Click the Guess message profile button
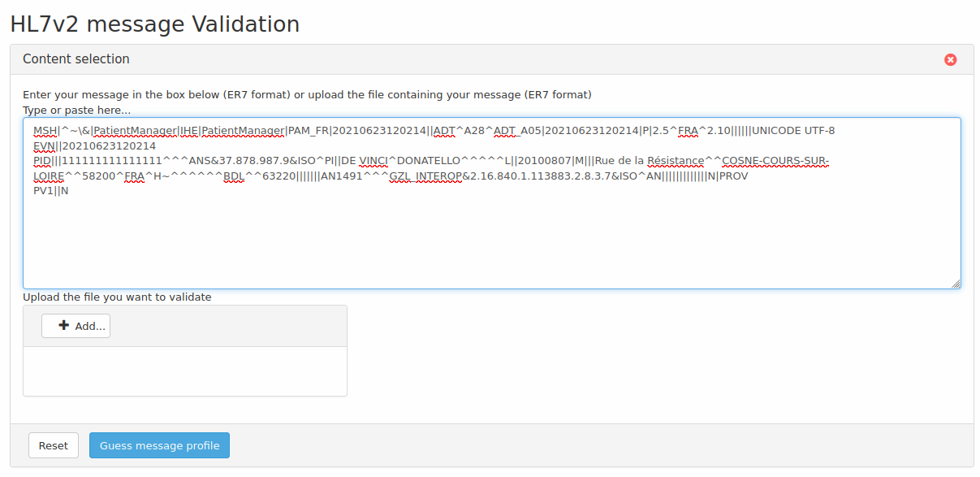 pos(159,445)
